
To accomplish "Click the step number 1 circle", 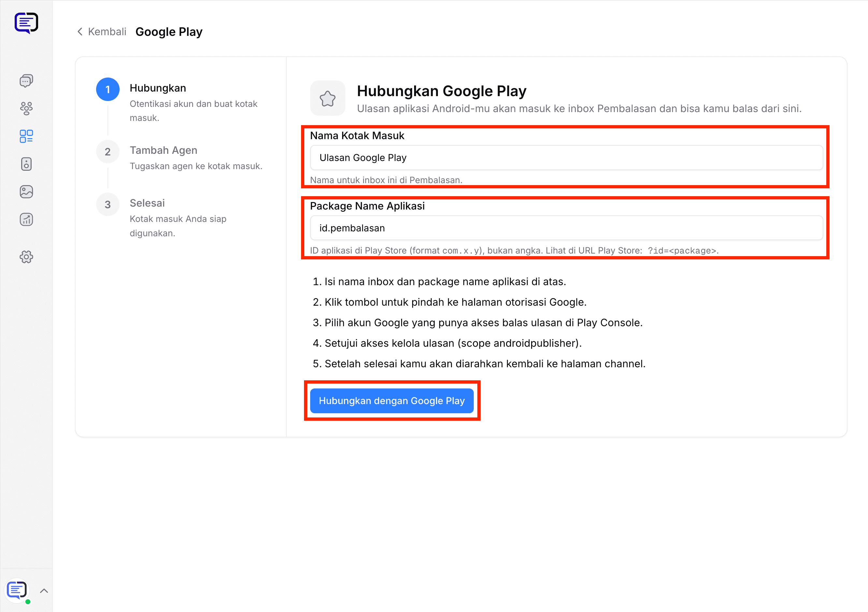I will [108, 90].
